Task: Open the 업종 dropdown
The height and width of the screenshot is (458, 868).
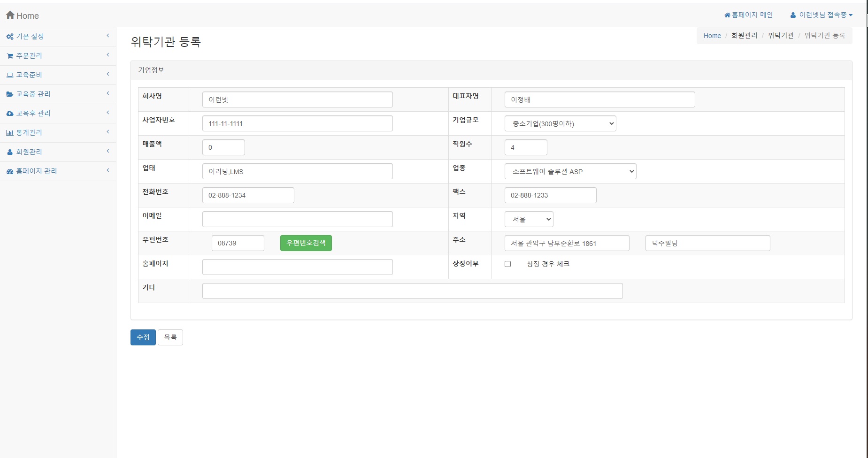Action: (x=570, y=171)
